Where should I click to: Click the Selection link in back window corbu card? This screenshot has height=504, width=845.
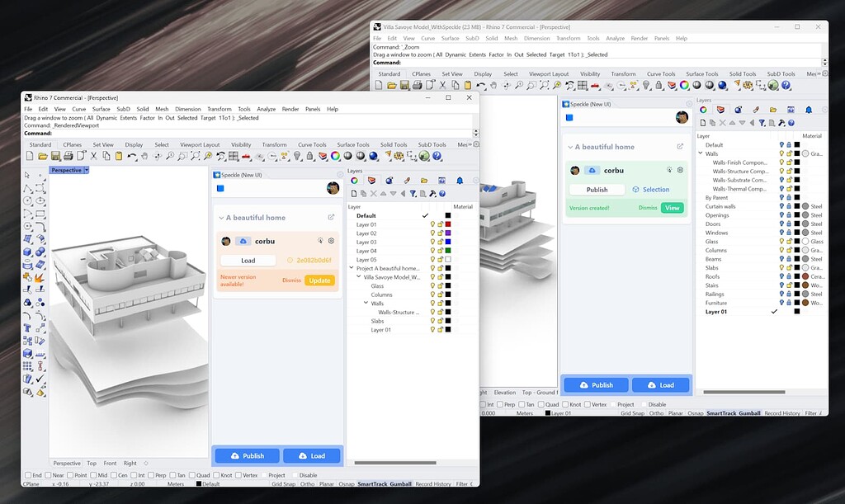(x=651, y=190)
